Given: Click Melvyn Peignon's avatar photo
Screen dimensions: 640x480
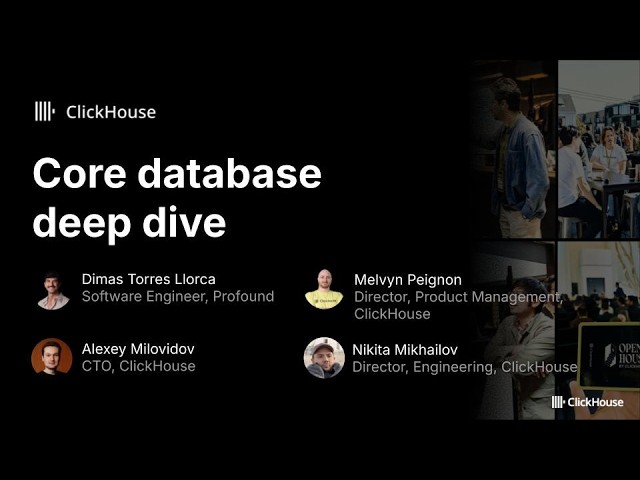Looking at the screenshot, I should tap(324, 289).
